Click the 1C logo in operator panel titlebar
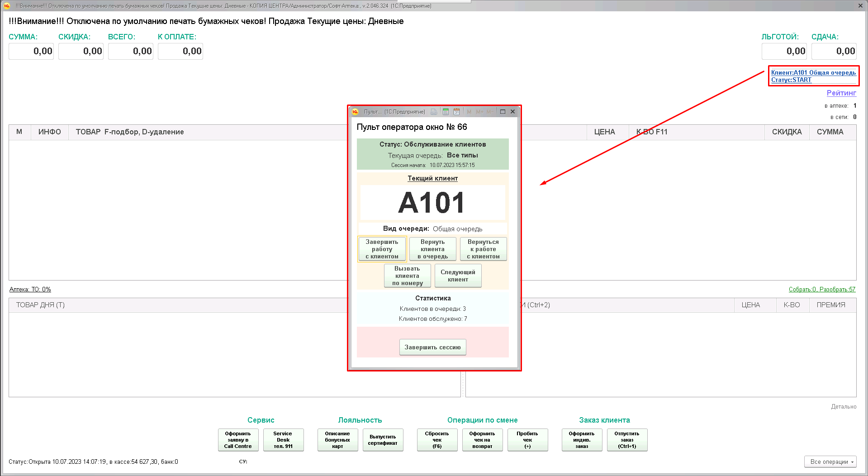868x476 pixels. point(356,112)
